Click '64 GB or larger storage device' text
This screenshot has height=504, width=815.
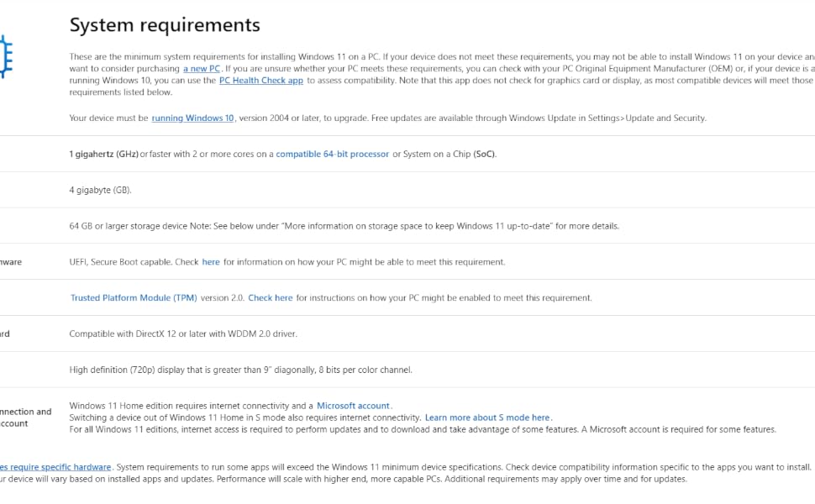[129, 226]
